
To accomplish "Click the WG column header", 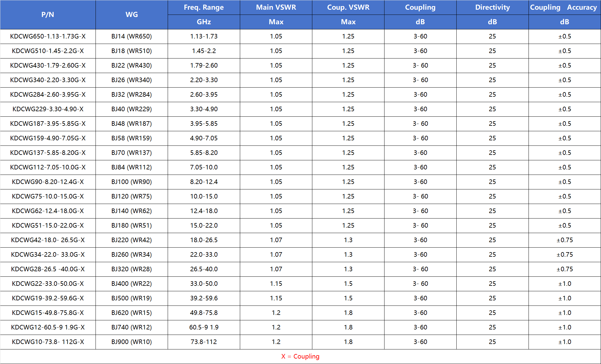I will click(x=132, y=15).
